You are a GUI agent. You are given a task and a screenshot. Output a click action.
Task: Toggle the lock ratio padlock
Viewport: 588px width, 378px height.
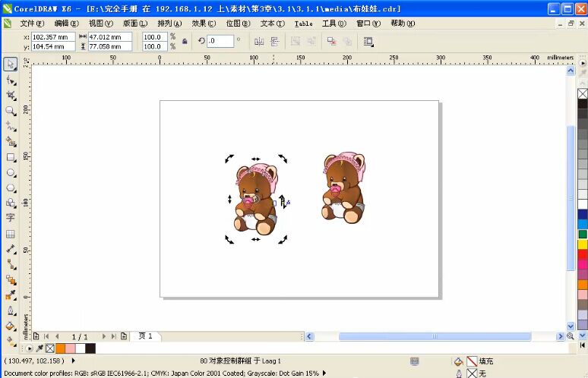tap(185, 42)
